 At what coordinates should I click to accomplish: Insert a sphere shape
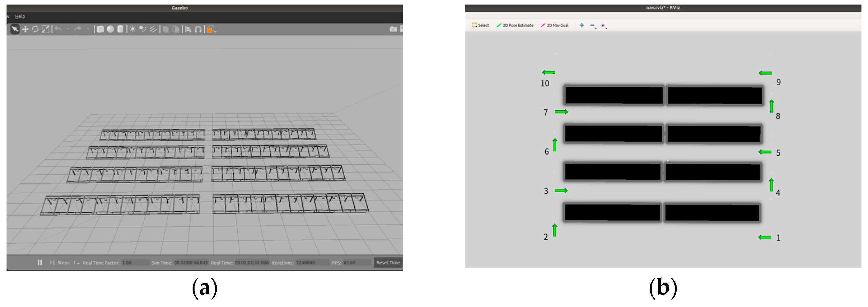pos(110,29)
